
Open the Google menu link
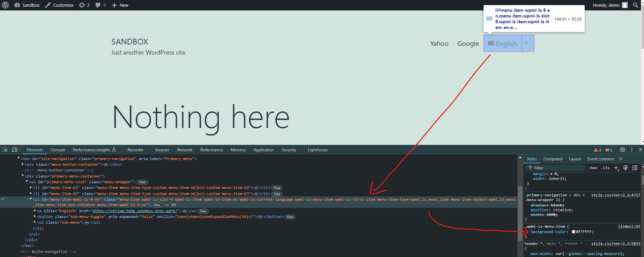[468, 43]
